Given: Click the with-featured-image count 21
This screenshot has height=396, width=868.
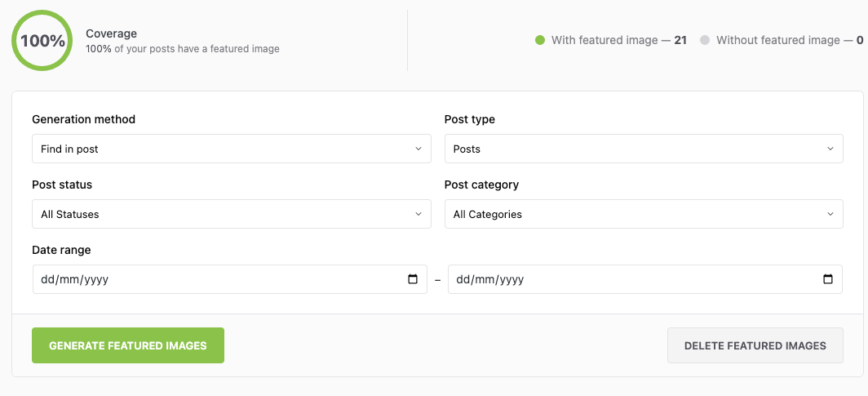Looking at the screenshot, I should coord(680,40).
